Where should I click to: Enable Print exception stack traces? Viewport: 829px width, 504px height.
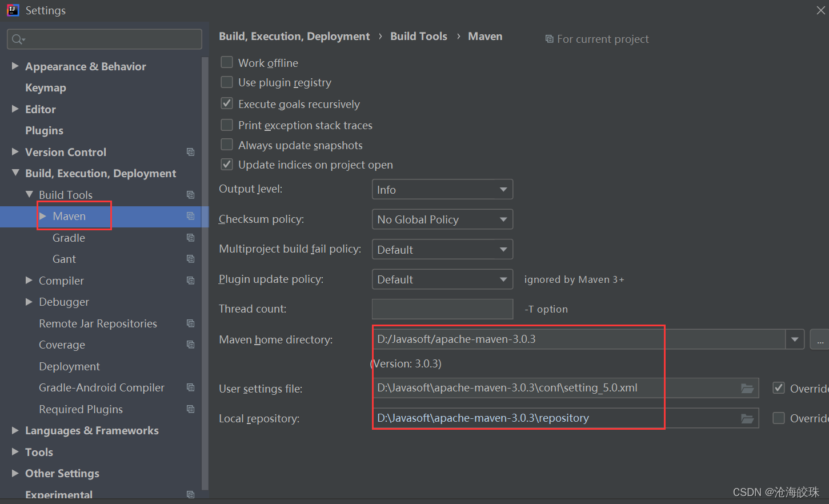(x=227, y=125)
